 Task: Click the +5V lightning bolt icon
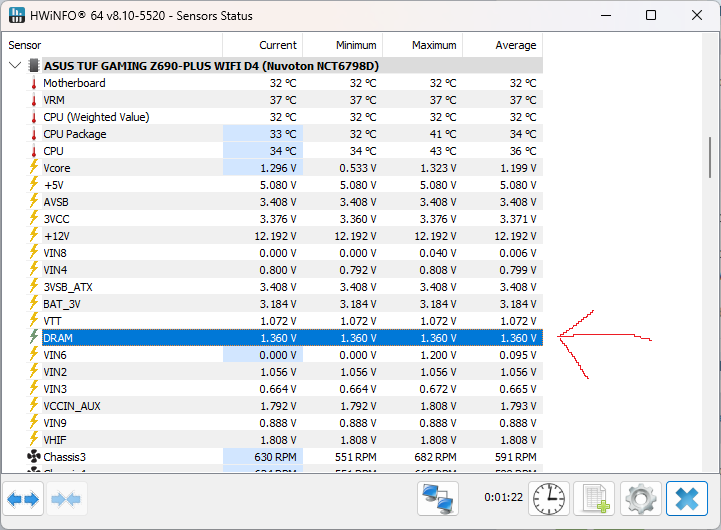click(34, 184)
